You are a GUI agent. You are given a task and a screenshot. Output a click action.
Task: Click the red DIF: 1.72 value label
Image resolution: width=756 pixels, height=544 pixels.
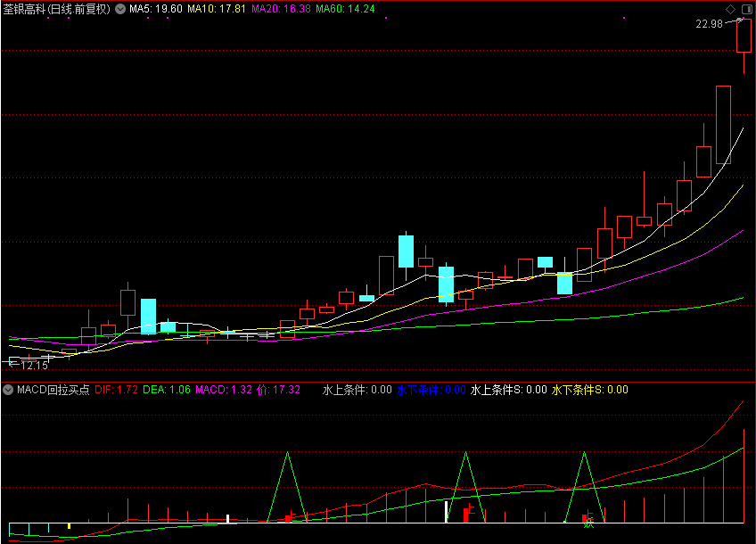point(117,390)
